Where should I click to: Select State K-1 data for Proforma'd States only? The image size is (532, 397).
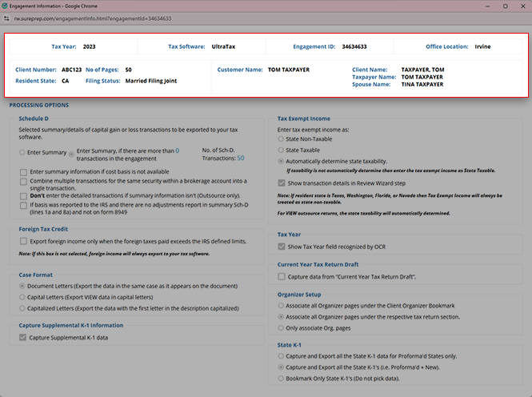click(x=281, y=356)
